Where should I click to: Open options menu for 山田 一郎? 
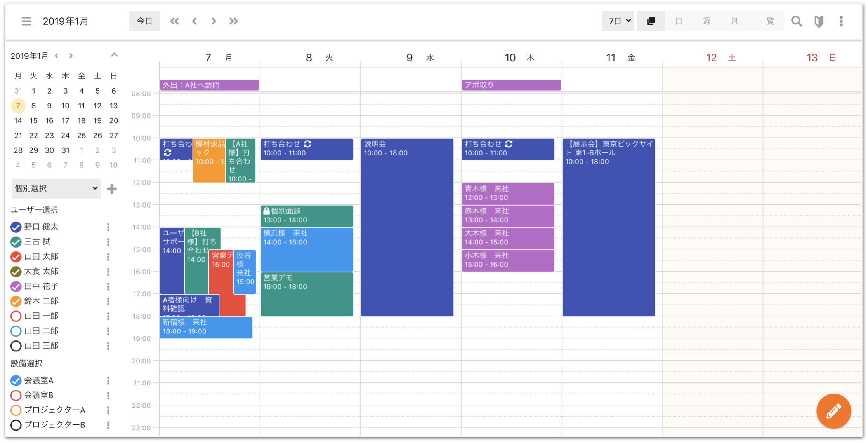tap(108, 316)
